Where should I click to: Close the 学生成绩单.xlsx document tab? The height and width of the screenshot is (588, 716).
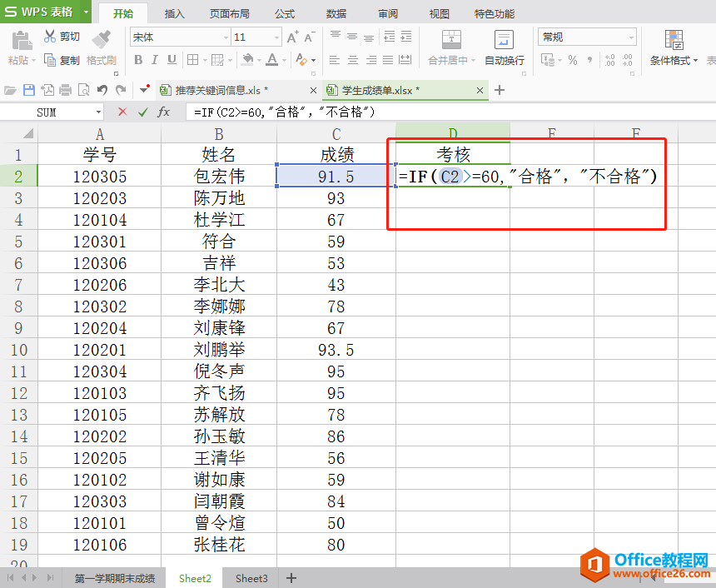tap(480, 91)
